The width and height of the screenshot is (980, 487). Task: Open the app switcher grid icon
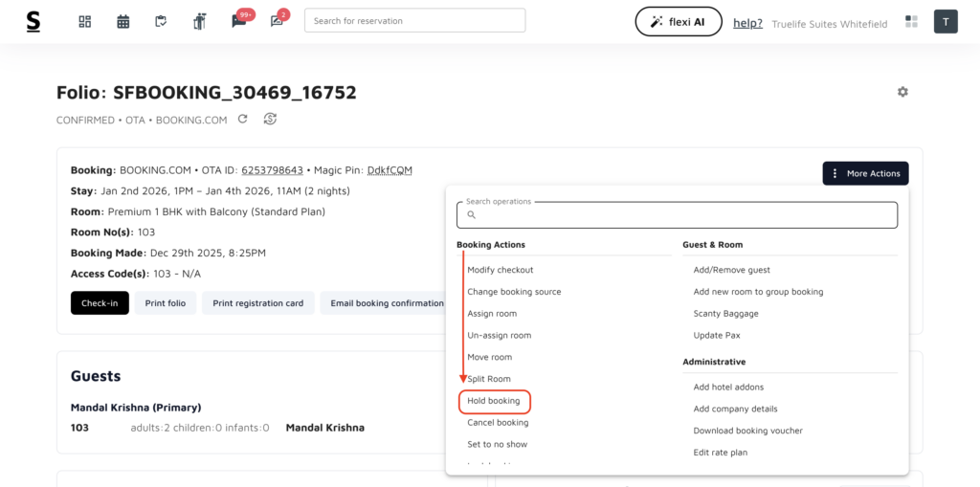[911, 22]
